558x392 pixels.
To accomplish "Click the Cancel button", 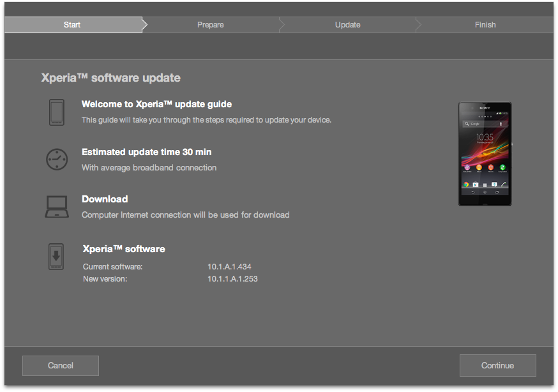I will point(61,365).
